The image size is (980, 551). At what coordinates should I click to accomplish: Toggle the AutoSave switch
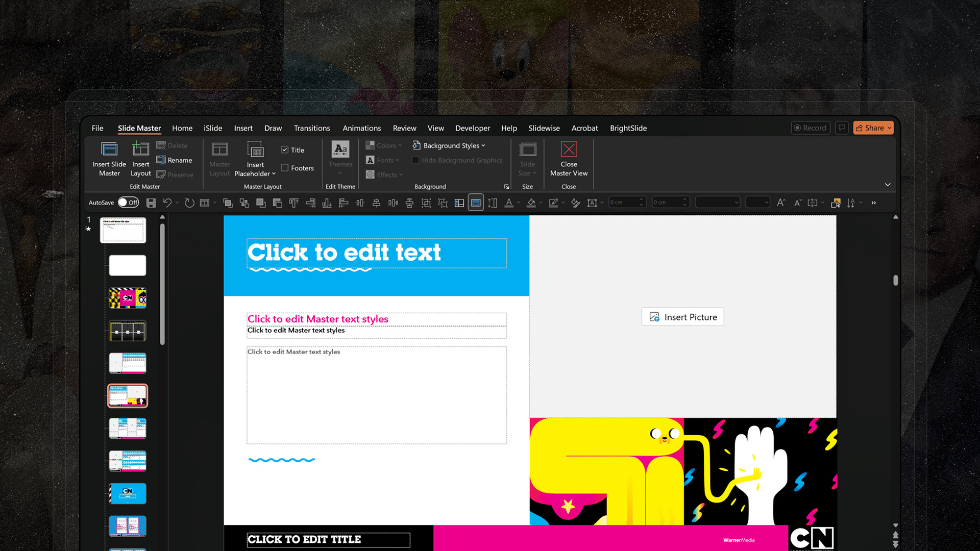[128, 203]
